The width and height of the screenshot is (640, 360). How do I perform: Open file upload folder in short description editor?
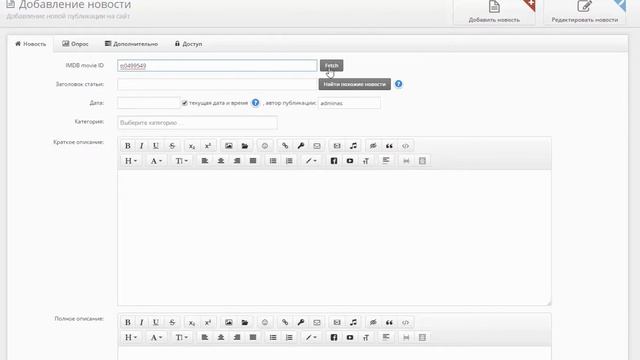244,146
